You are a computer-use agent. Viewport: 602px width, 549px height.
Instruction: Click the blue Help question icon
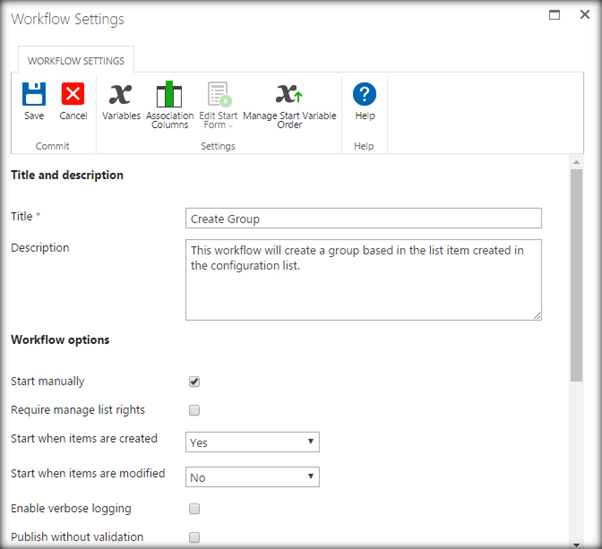tap(365, 95)
